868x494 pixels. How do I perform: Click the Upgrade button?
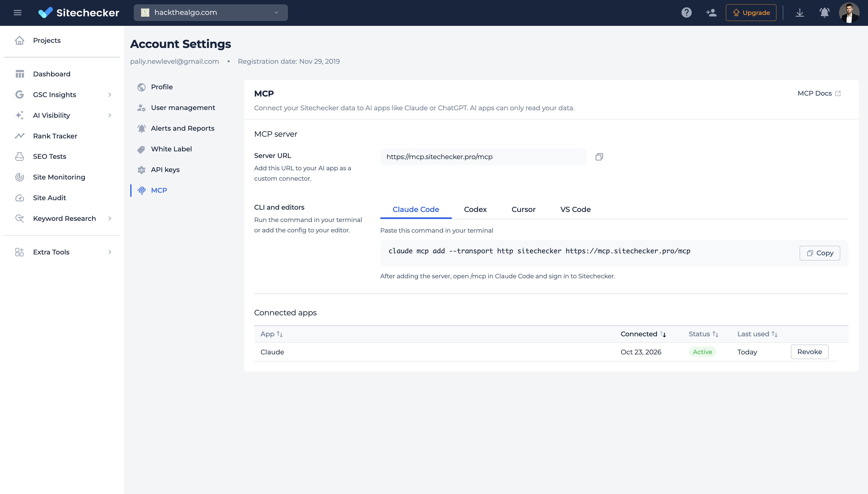(751, 13)
